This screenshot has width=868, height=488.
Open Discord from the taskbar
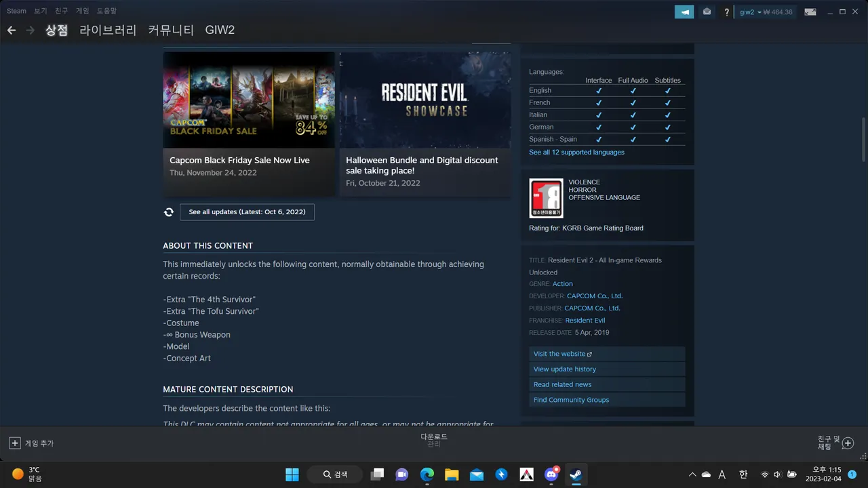click(x=552, y=474)
